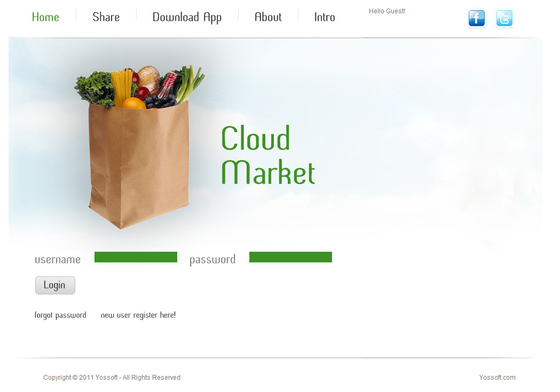Follow the forgot password link

click(x=60, y=315)
